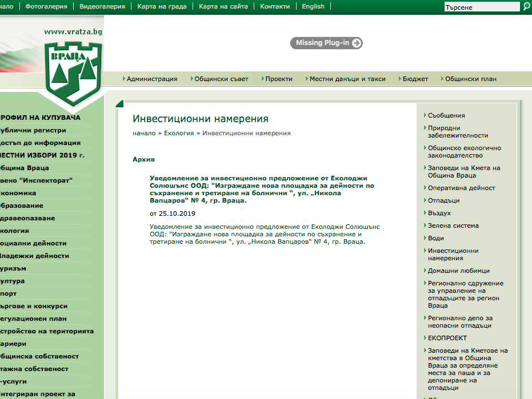Open the bold Екολоджи Солюшънс notification title
Image resolution: width=532 pixels, height=399 pixels.
(262, 189)
